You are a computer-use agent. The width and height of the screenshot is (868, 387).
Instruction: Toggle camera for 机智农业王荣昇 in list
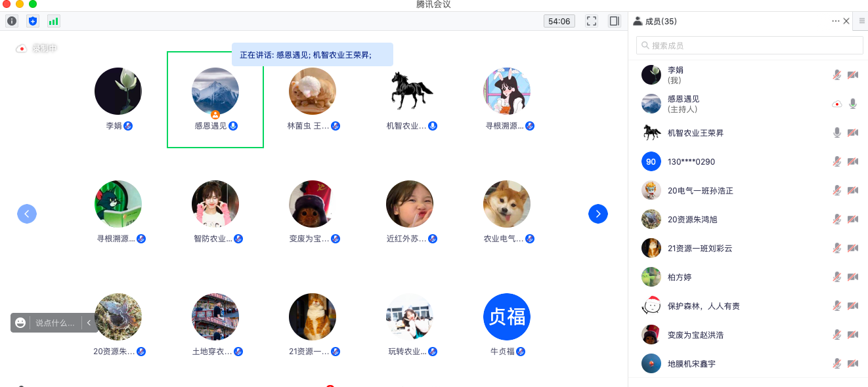853,132
